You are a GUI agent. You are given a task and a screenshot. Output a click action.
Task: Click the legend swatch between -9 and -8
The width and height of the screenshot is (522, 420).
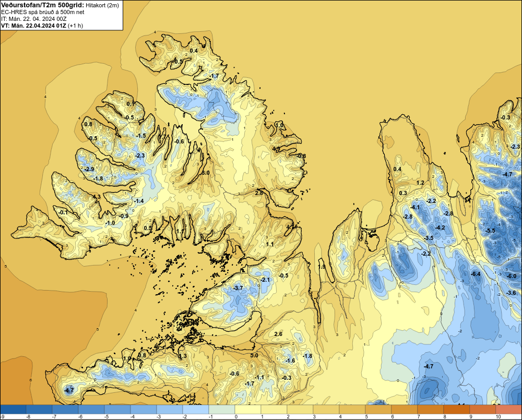pyautogui.click(x=13, y=410)
